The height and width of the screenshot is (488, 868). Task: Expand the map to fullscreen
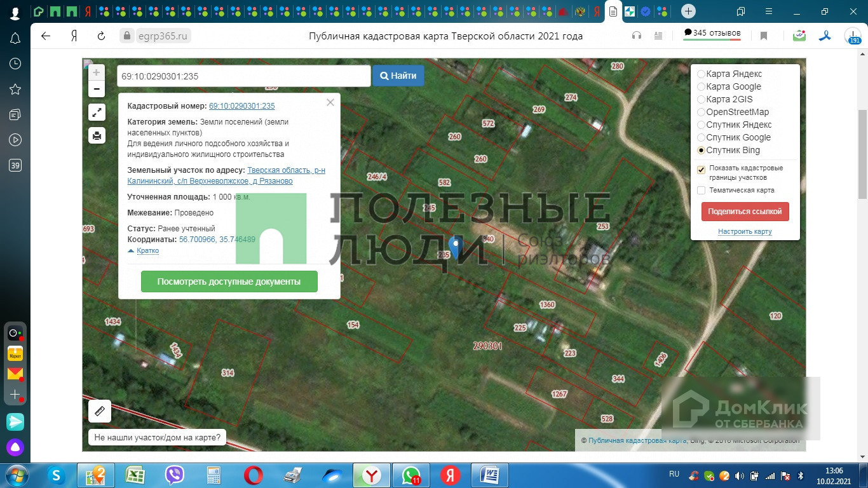click(x=97, y=112)
